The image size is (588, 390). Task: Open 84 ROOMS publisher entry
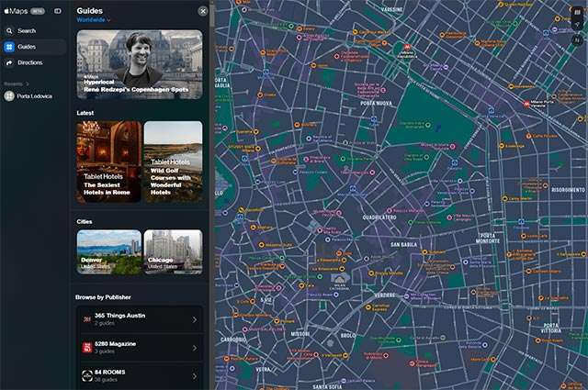coord(138,375)
